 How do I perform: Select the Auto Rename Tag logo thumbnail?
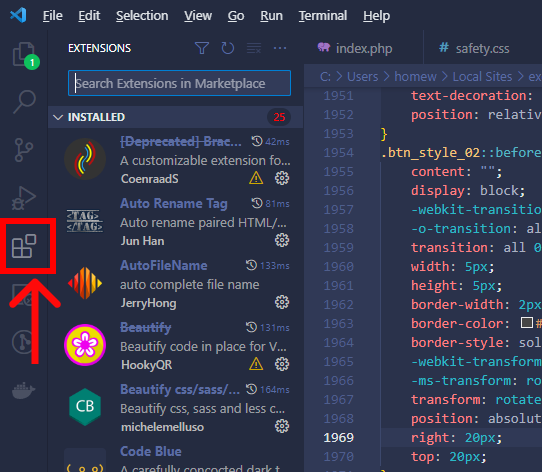(85, 221)
